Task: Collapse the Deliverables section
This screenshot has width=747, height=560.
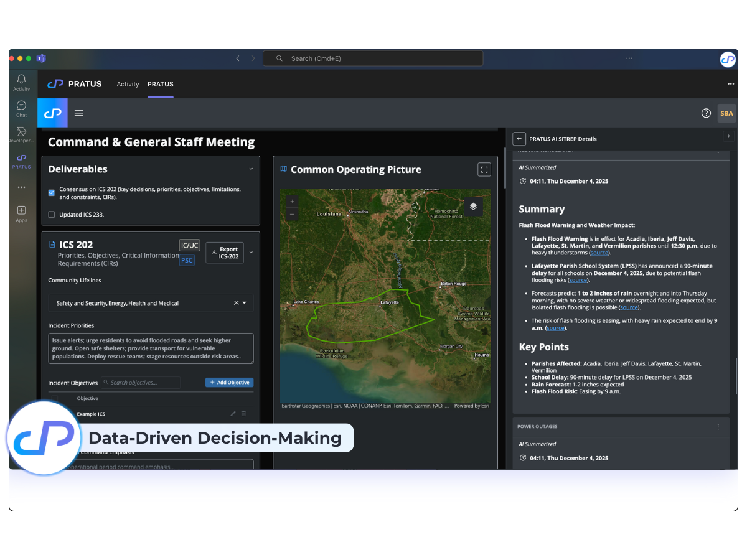Action: (251, 169)
